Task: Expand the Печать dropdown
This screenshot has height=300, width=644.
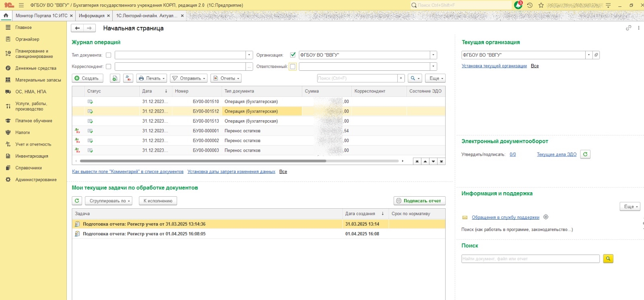Action: [152, 78]
